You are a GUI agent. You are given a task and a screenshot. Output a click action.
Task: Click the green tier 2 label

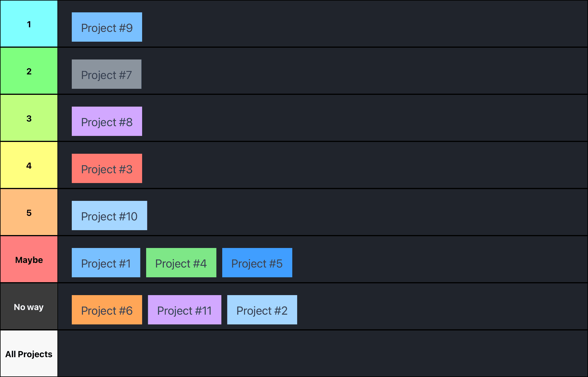tap(29, 71)
